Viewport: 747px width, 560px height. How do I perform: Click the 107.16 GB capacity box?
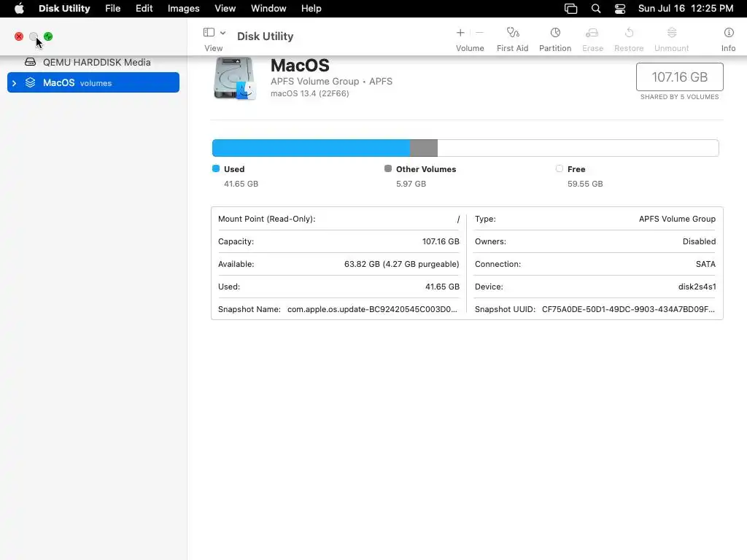point(680,77)
